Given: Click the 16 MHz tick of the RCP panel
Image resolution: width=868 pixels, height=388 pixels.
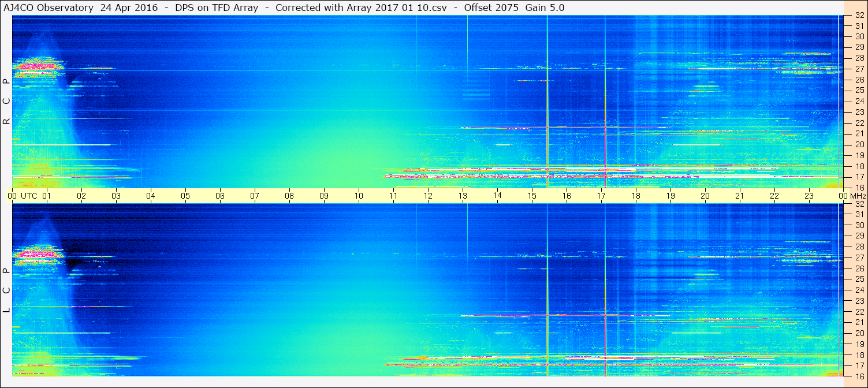Looking at the screenshot, I should click(x=859, y=187).
